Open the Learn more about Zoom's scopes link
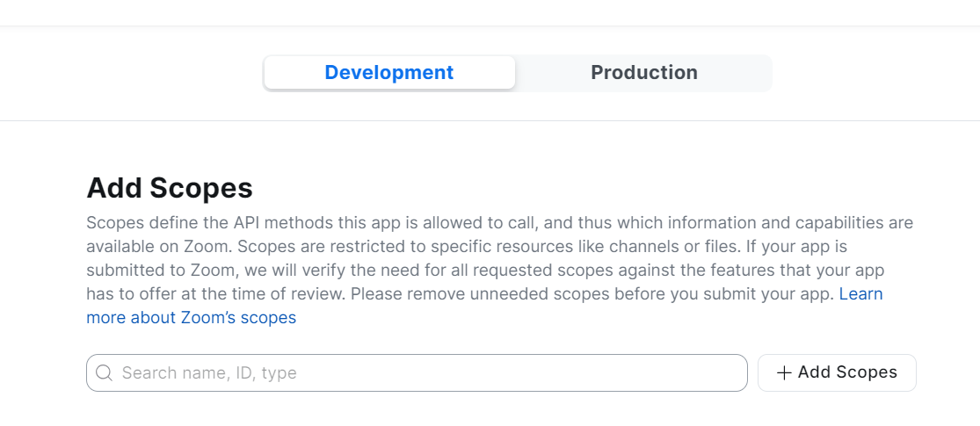This screenshot has height=426, width=980. (191, 318)
